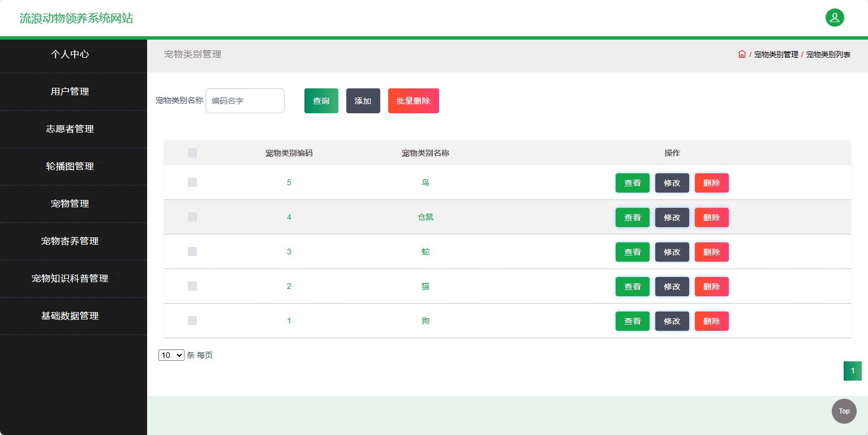Open the user profile avatar icon

click(x=835, y=18)
